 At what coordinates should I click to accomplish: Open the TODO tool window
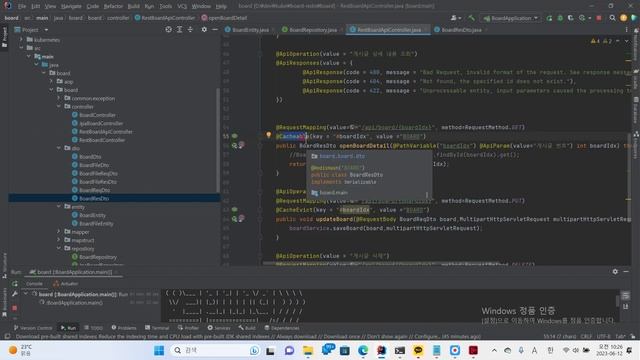[93, 328]
